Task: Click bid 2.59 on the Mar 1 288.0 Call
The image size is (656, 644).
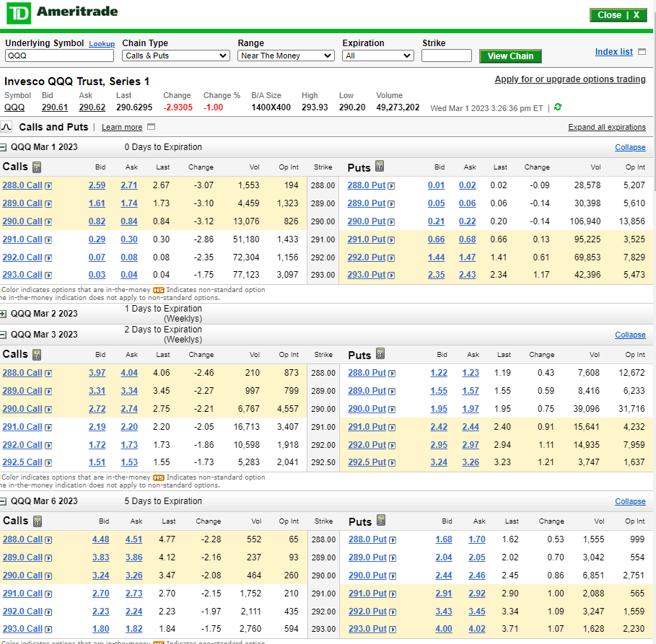Action: point(97,185)
